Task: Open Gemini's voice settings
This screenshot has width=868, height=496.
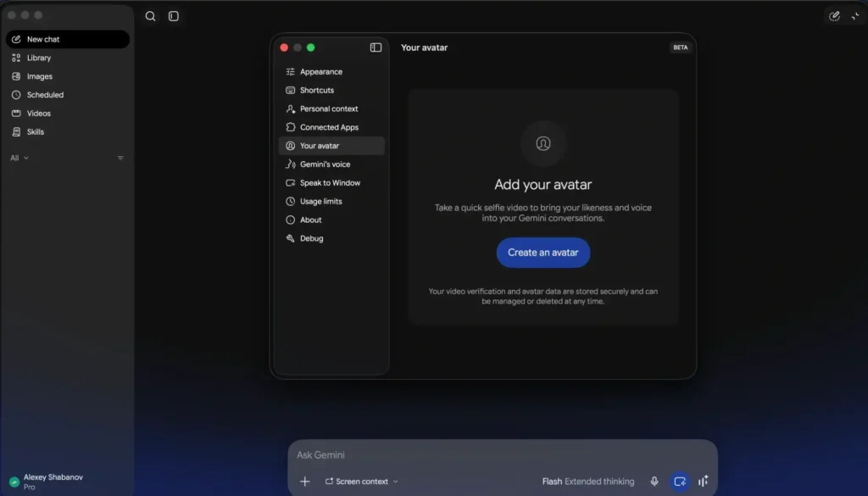Action: point(331,164)
